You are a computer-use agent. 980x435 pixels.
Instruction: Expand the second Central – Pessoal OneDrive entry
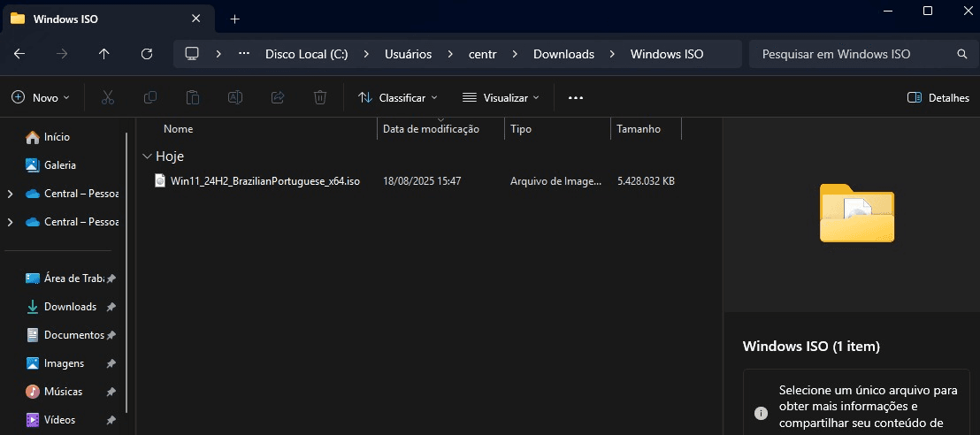pos(10,222)
